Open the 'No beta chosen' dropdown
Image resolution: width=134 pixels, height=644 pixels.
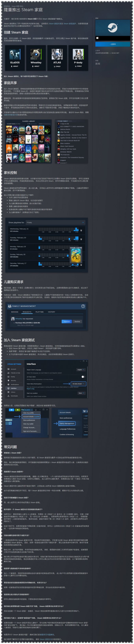78,384
